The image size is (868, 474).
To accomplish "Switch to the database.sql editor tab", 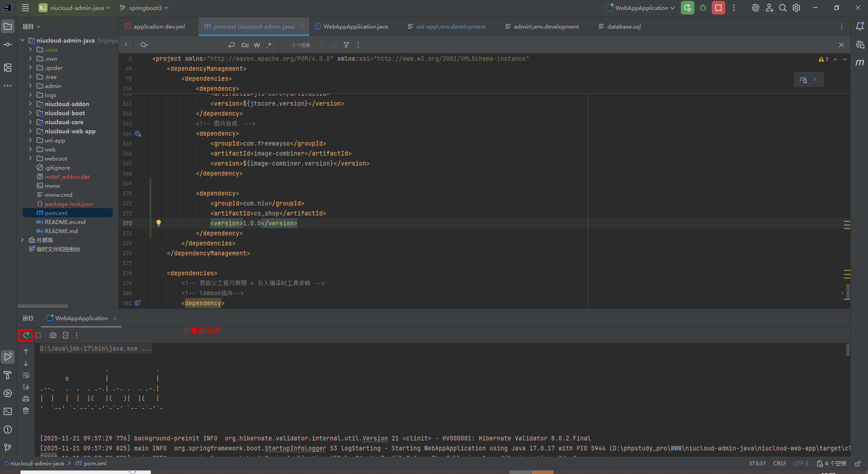I will click(624, 27).
